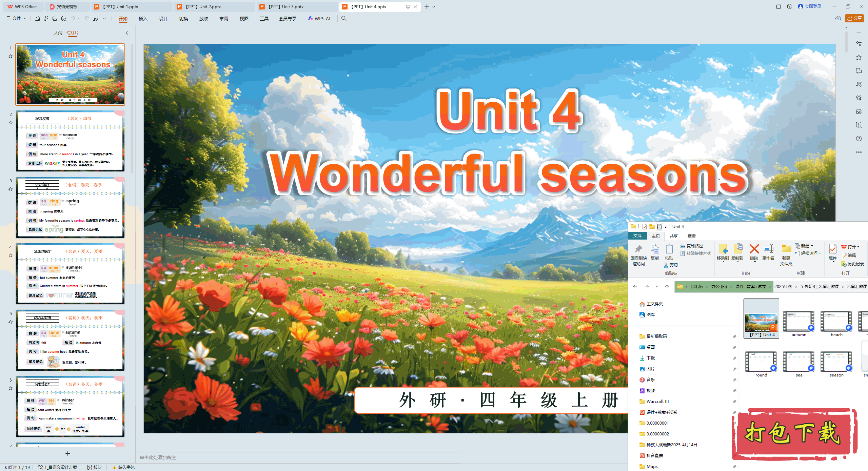
Task: Toggle the pin next to 最新提取码 folder
Action: click(734, 336)
